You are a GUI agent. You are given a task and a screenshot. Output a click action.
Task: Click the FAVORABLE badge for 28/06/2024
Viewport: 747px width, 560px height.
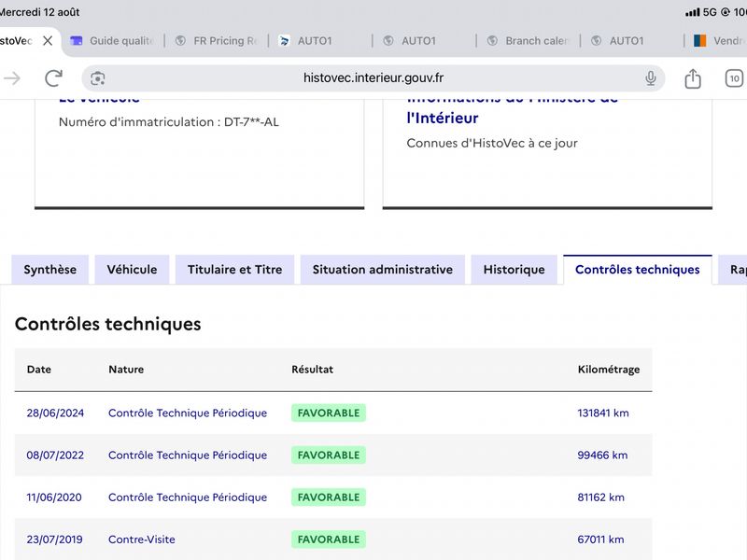click(329, 413)
